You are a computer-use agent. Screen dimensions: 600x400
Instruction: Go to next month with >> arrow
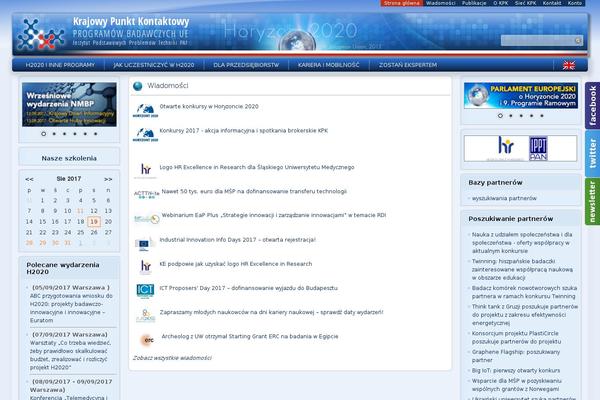click(x=108, y=179)
